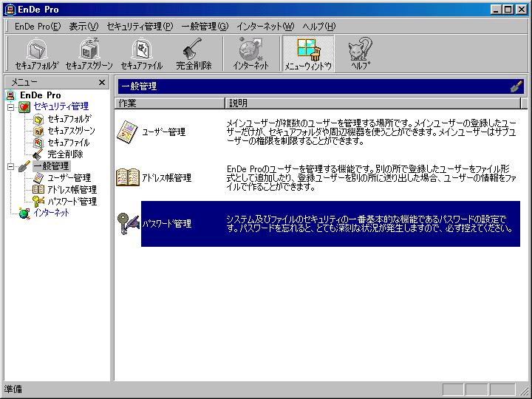Collapse the 一般管理 tree node
This screenshot has width=532, height=399.
point(11,166)
